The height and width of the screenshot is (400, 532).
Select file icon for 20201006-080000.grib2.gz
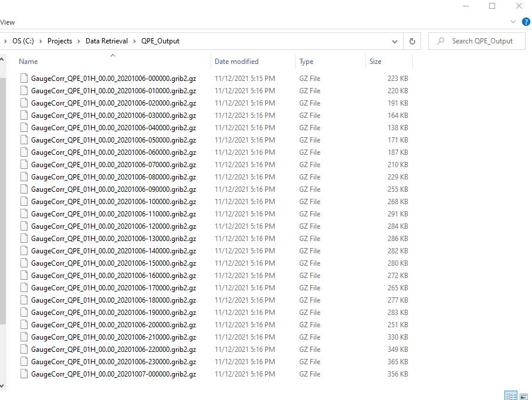[x=23, y=177]
